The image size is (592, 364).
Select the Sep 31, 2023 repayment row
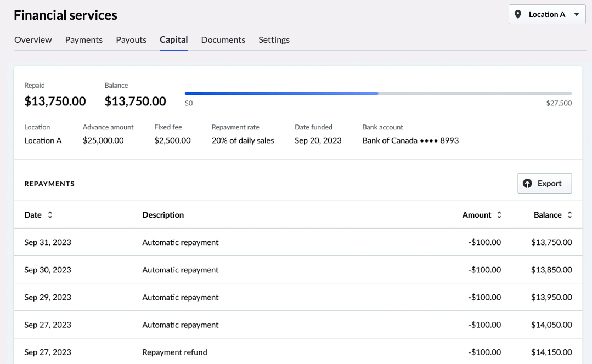point(298,242)
